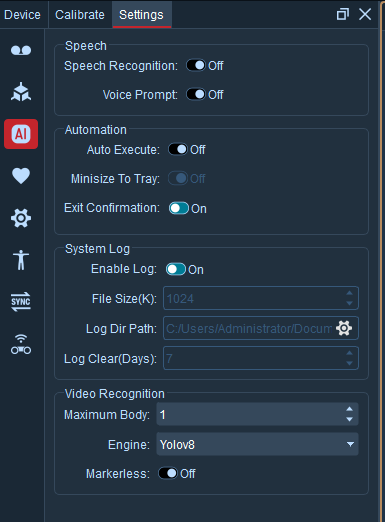Open the gear settings sidebar icon
This screenshot has height=522, width=385.
21,218
